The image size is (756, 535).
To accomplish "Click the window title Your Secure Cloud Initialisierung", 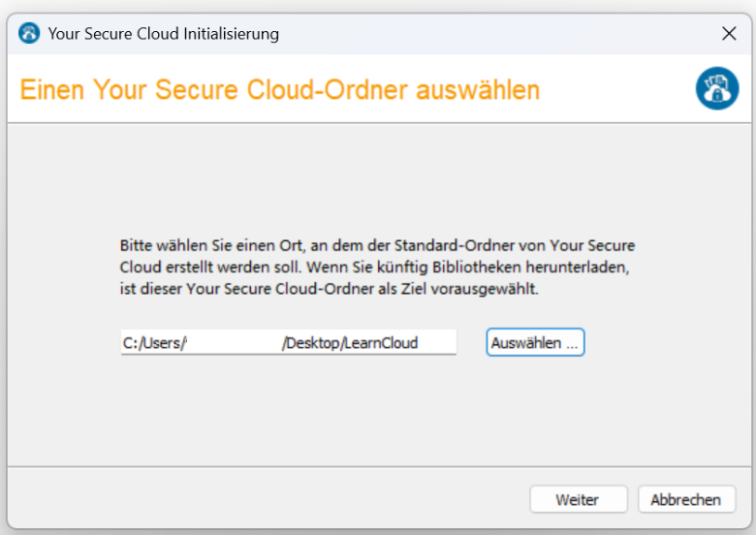I will click(x=164, y=34).
